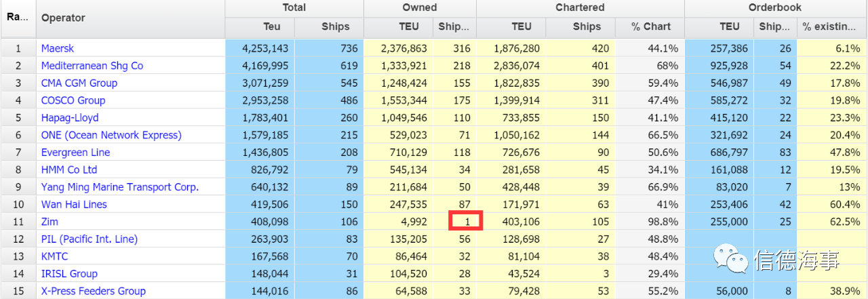Select Evergreen % existing value 47.8%
The image size is (868, 299).
[x=845, y=153]
